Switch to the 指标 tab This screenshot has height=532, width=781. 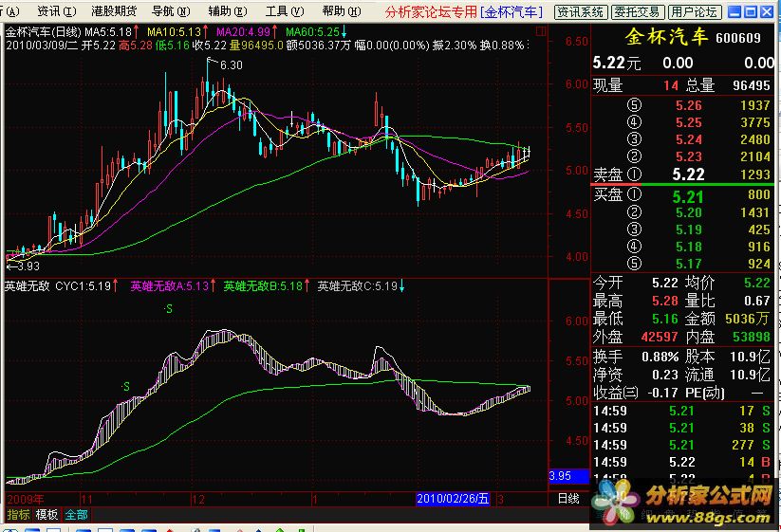pos(18,515)
